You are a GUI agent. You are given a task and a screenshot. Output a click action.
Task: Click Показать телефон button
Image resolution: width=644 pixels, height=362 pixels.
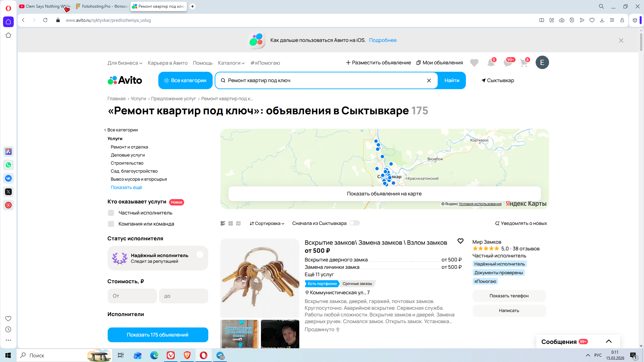pos(509,296)
